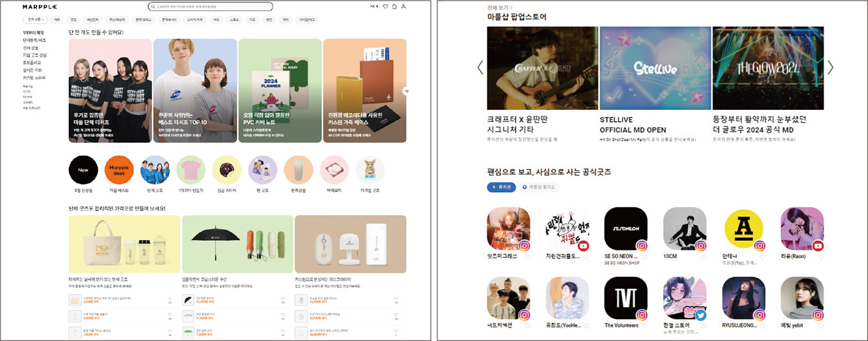The width and height of the screenshot is (868, 341).
Task: Open the SE SO NEON shop icon
Action: pyautogui.click(x=626, y=229)
